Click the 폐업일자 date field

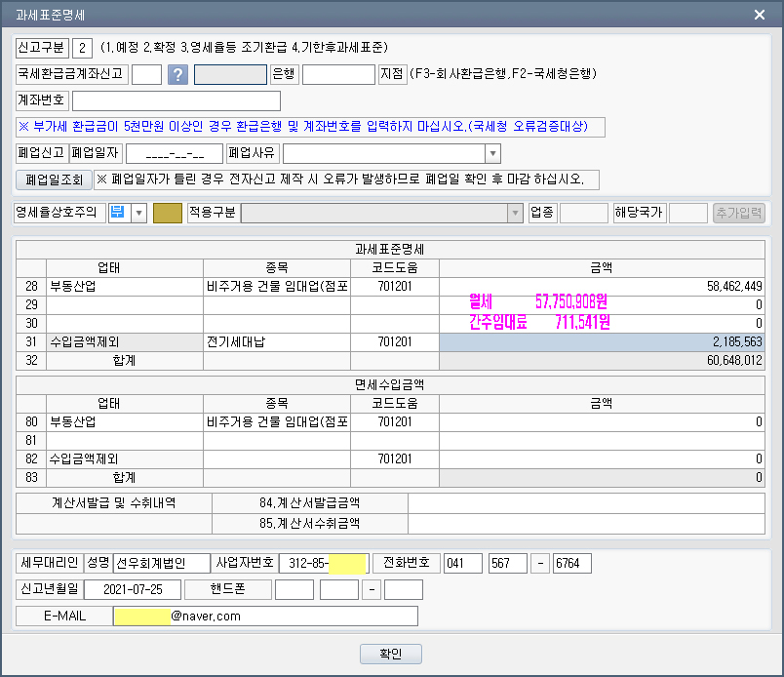[175, 153]
